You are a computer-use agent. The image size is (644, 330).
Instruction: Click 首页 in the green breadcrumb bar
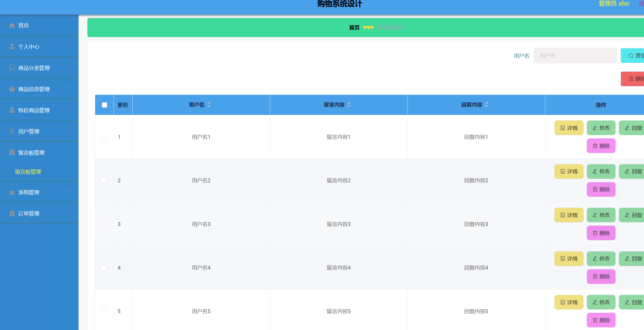click(x=354, y=27)
